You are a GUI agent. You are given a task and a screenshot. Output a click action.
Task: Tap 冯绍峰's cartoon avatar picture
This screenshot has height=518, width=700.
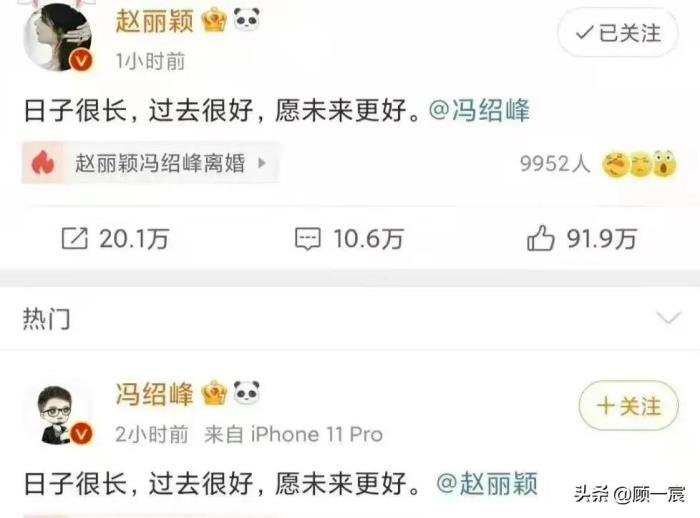(x=57, y=414)
